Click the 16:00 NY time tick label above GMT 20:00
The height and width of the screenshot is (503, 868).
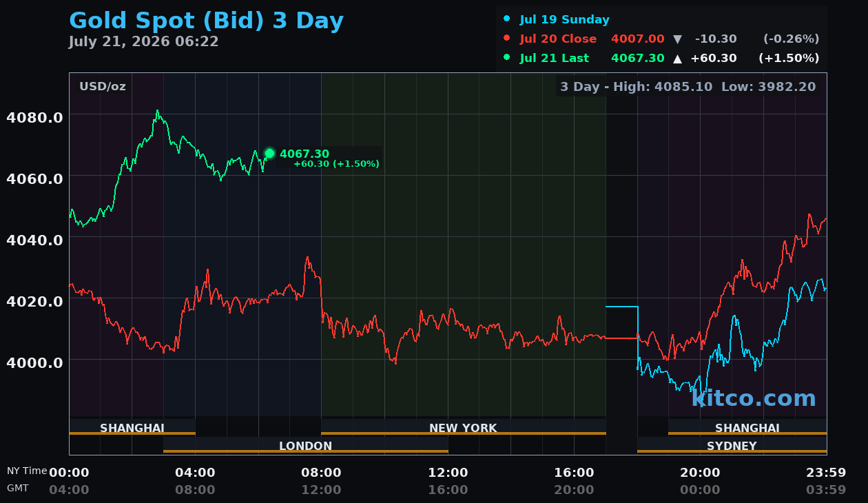pyautogui.click(x=574, y=473)
